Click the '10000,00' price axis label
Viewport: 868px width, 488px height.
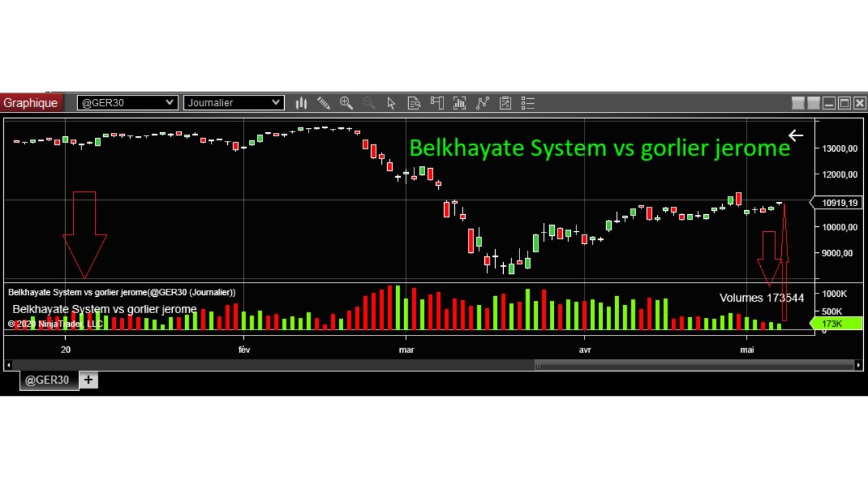click(840, 227)
